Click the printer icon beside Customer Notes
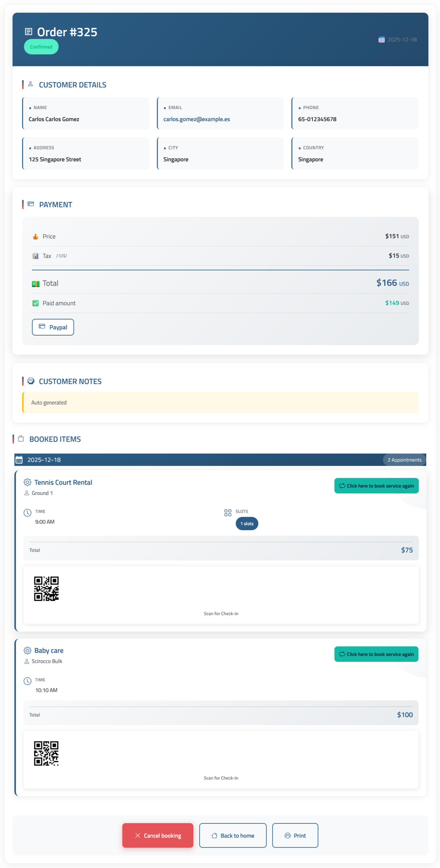Screen dimensions: 440x868 click(31, 381)
